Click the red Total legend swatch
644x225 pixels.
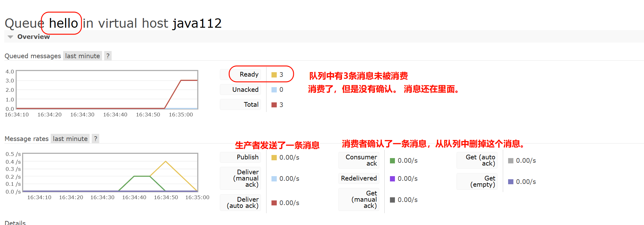[274, 105]
